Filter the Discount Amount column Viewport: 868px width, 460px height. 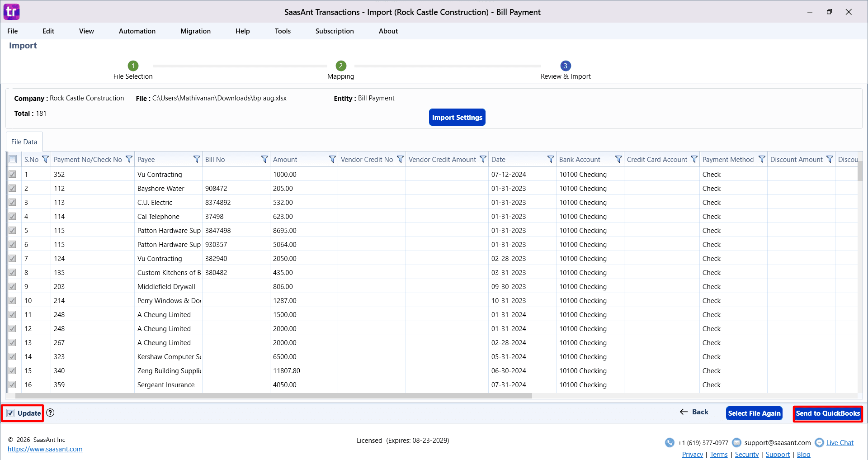(830, 159)
